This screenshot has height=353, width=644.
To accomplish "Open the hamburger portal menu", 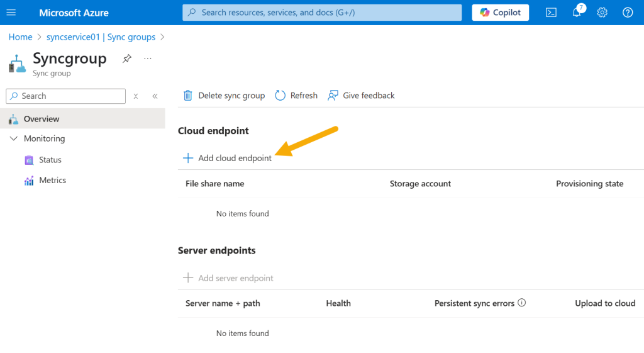I will (x=11, y=13).
